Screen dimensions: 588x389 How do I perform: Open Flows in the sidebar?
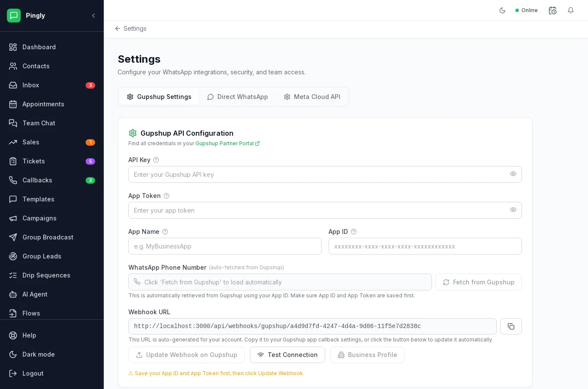(52, 313)
